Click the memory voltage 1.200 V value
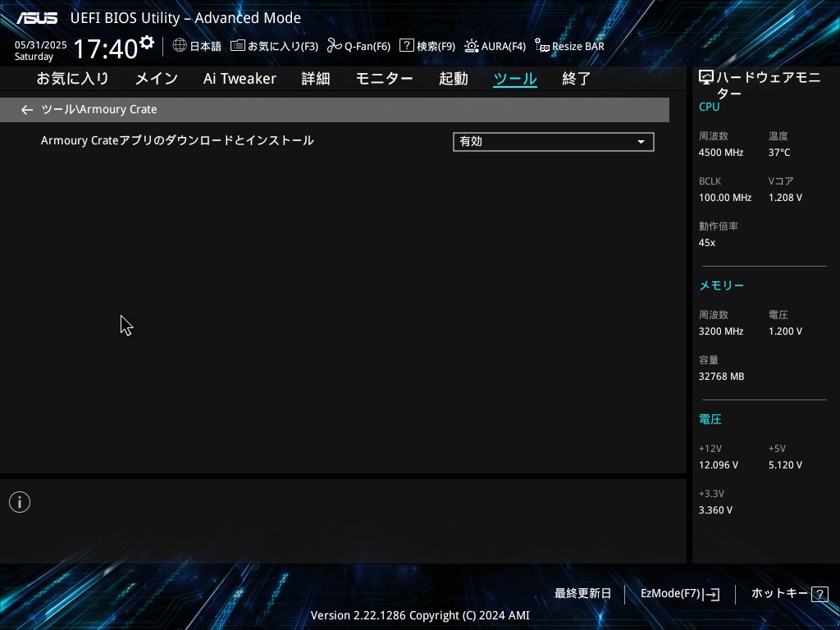Image resolution: width=840 pixels, height=630 pixels. tap(785, 331)
